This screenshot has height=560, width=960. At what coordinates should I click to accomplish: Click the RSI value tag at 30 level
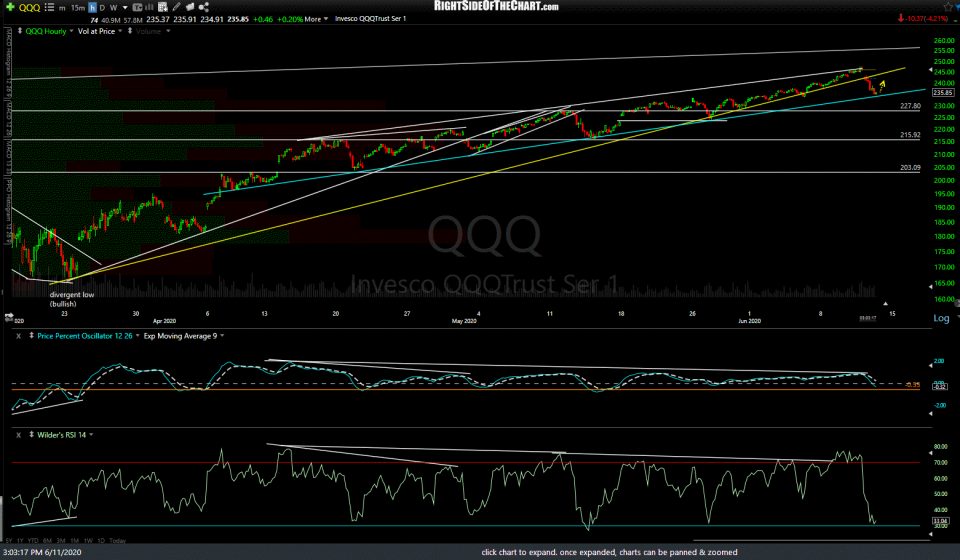point(940,522)
